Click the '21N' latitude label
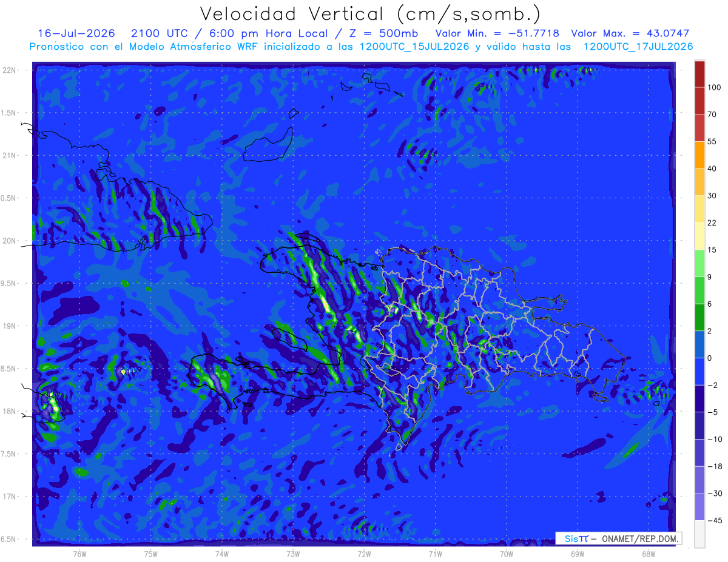The image size is (728, 562). click(9, 156)
